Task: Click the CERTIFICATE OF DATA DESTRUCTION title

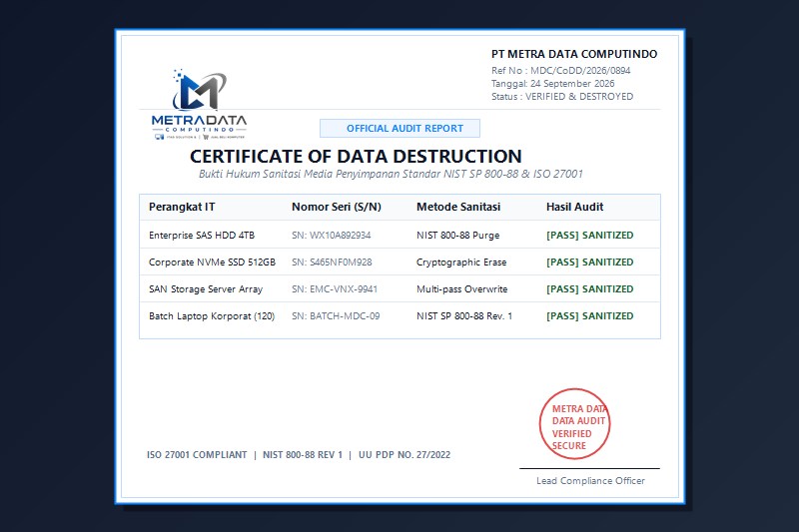Action: 356,156
